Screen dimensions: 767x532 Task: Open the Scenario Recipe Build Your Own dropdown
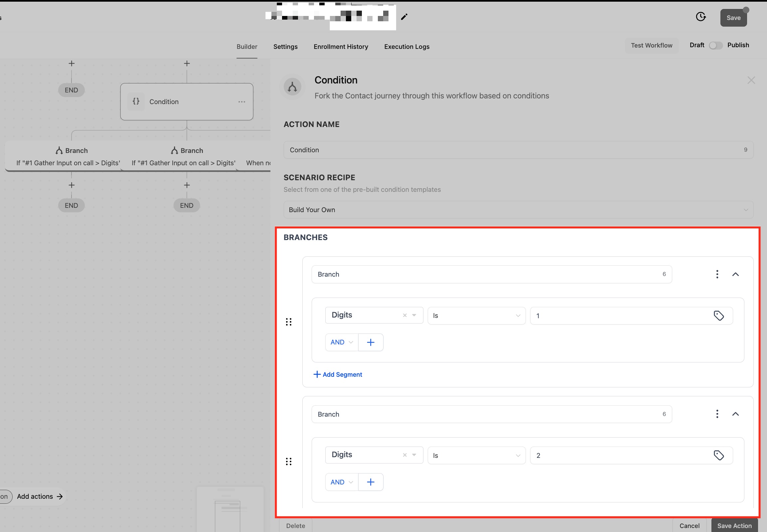[x=518, y=210]
